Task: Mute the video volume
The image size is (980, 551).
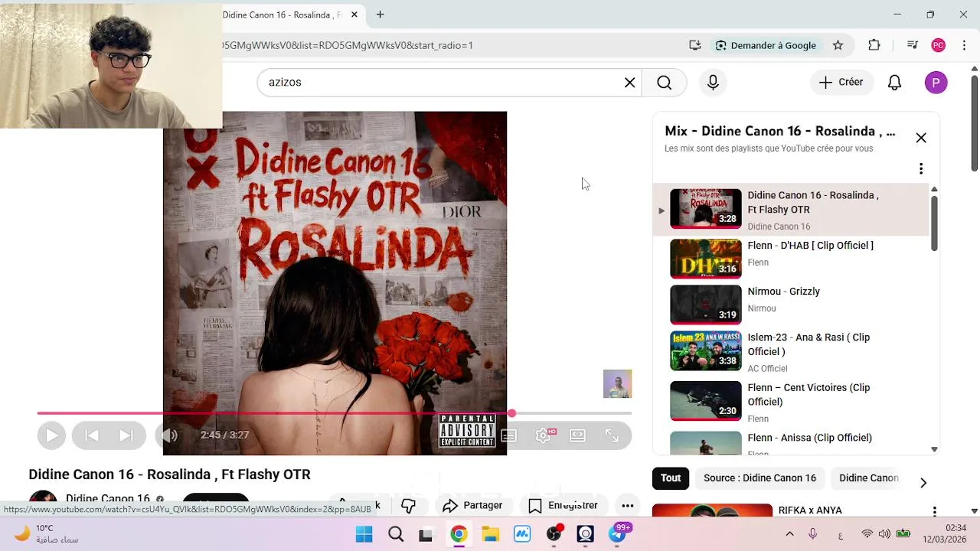Action: (169, 435)
